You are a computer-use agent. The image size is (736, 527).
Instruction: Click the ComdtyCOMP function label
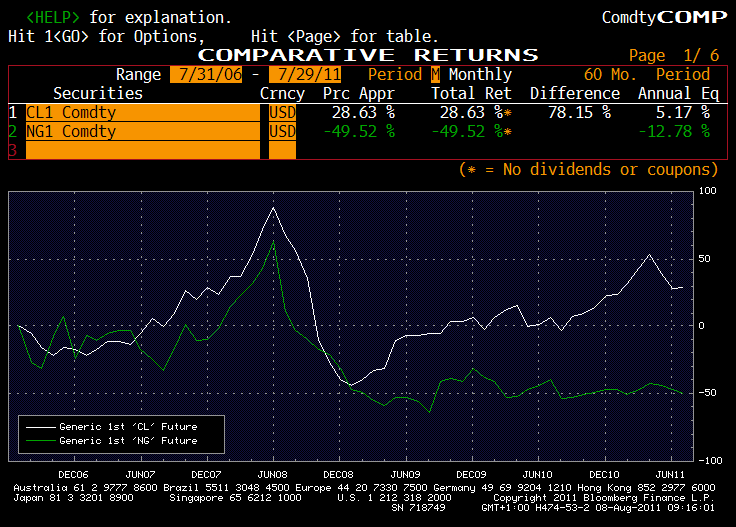pyautogui.click(x=664, y=17)
